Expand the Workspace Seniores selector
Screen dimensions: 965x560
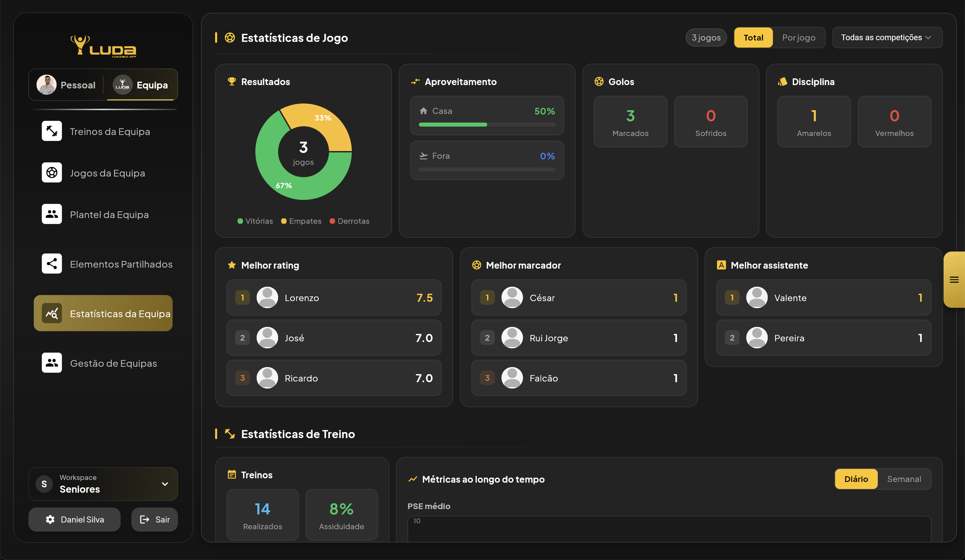103,484
